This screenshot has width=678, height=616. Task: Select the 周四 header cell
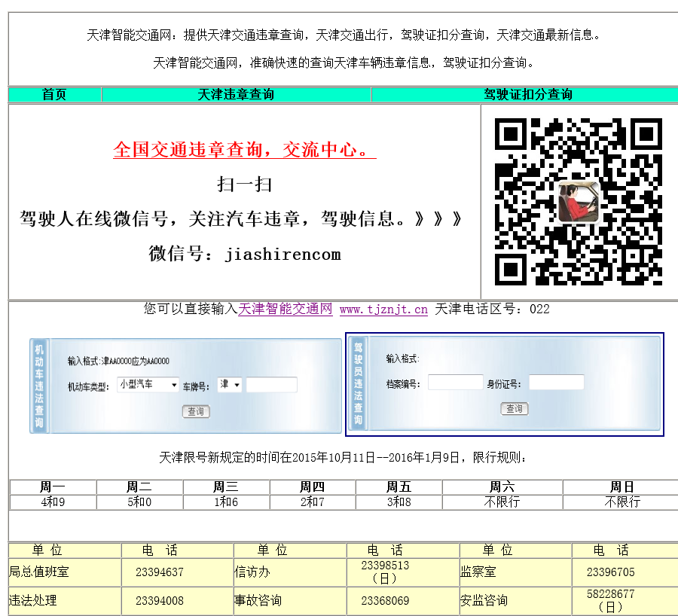pos(313,487)
